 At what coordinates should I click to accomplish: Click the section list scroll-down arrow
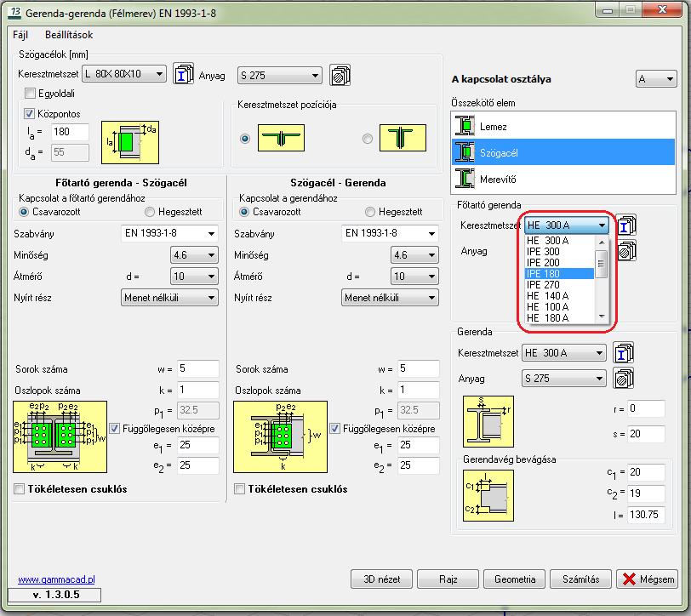(x=601, y=317)
